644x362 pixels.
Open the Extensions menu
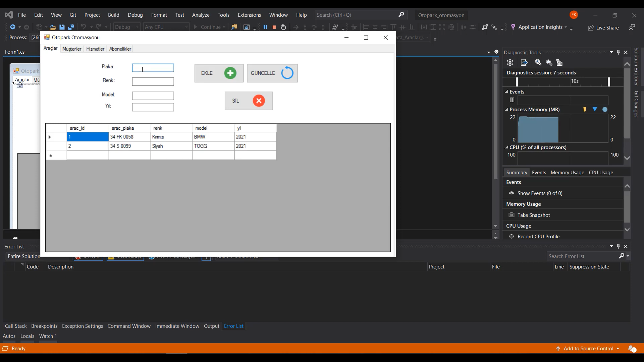[249, 15]
